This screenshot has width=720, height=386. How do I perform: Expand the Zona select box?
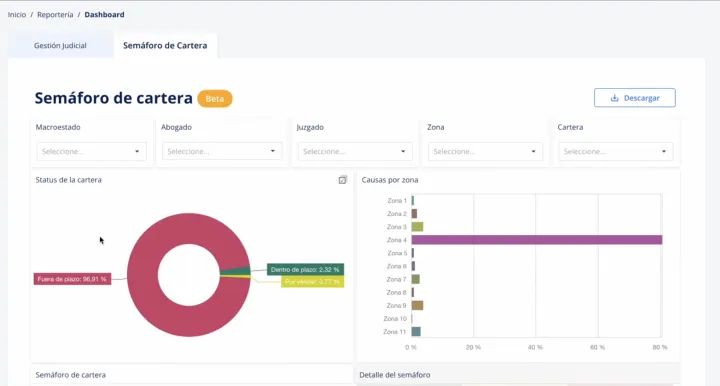coord(485,151)
